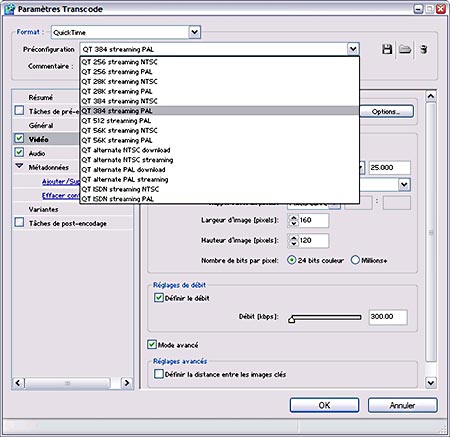The image size is (450, 437).
Task: Cancel with the Annuler button
Action: (402, 405)
